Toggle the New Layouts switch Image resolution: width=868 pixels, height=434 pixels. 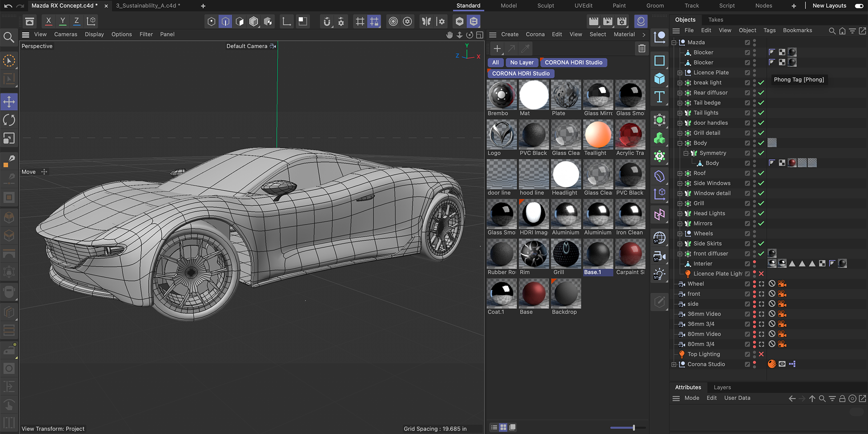859,6
